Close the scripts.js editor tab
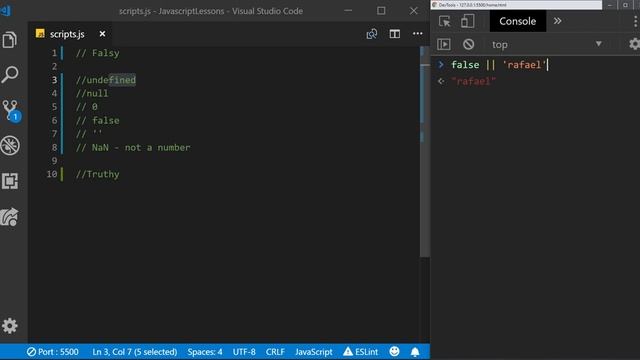Image resolution: width=640 pixels, height=360 pixels. pos(102,34)
